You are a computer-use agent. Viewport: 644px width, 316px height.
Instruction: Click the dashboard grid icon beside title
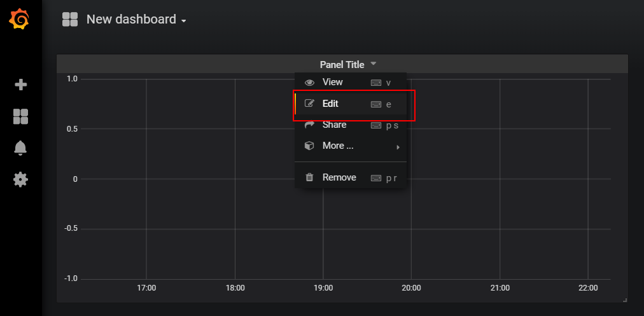[70, 19]
